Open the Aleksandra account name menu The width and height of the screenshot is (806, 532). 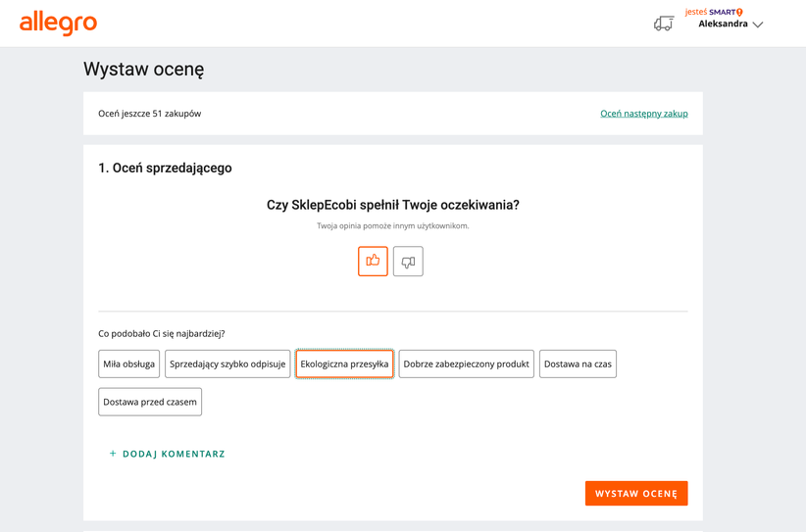pyautogui.click(x=723, y=24)
